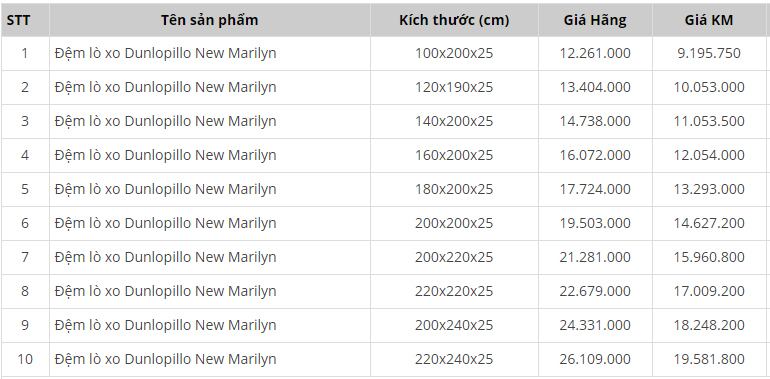The image size is (770, 379).
Task: Click the price 14.738.000 cell
Action: click(x=595, y=121)
